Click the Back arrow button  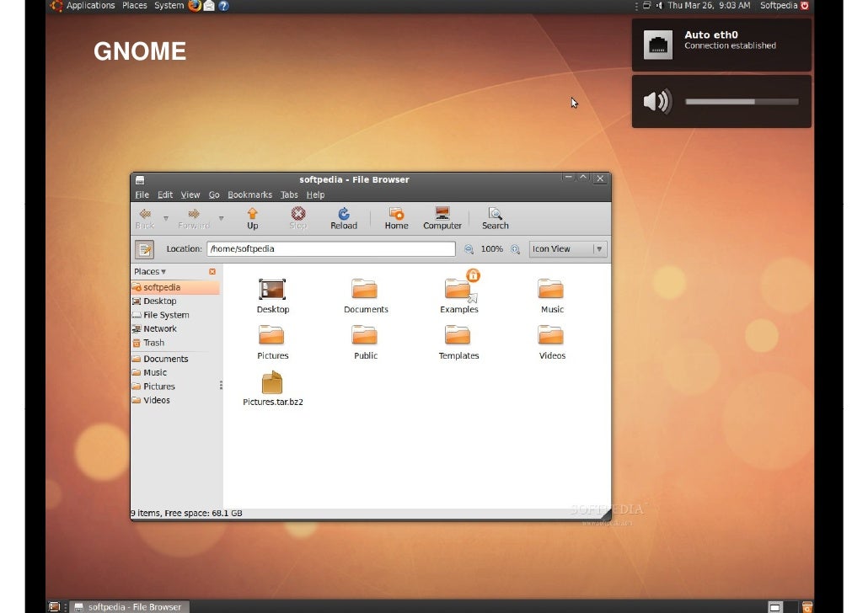point(145,219)
